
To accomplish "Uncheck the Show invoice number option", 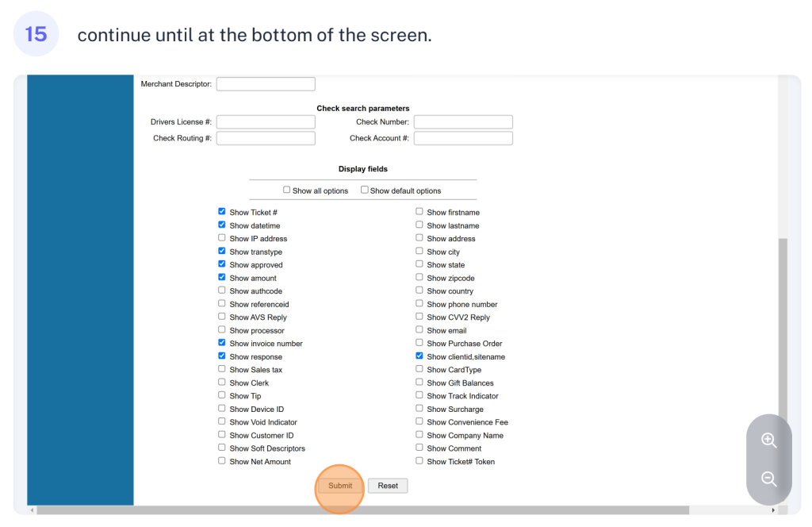I will (222, 343).
